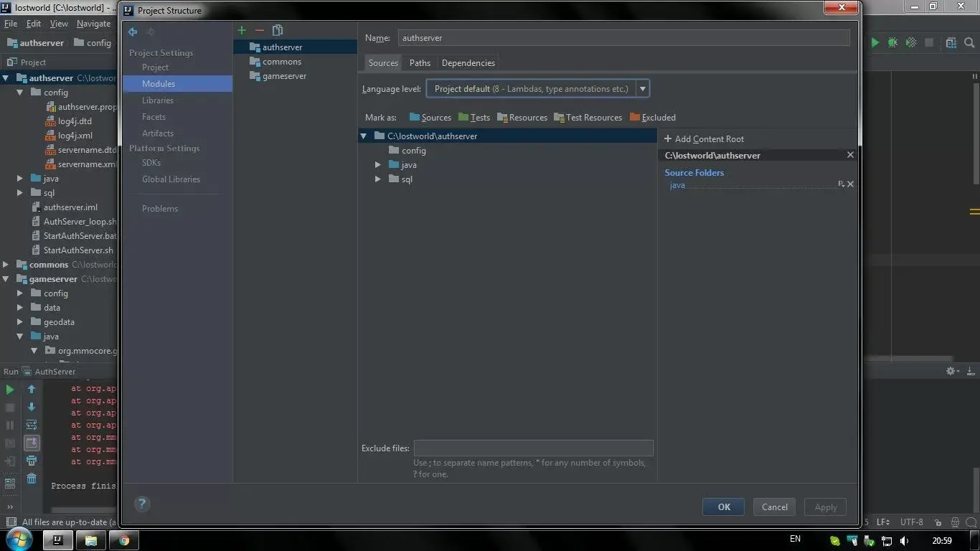980x551 pixels.
Task: Open the inspector hat icon in status bar
Action: pyautogui.click(x=955, y=522)
